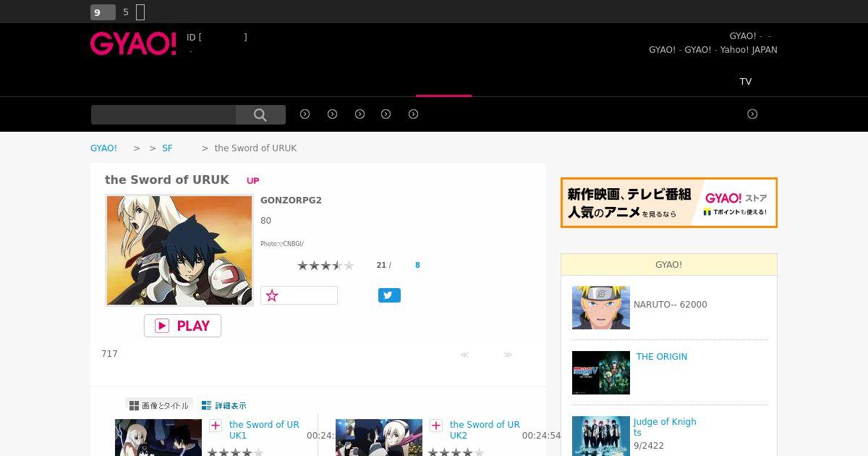Click the PLAY button

point(182,326)
